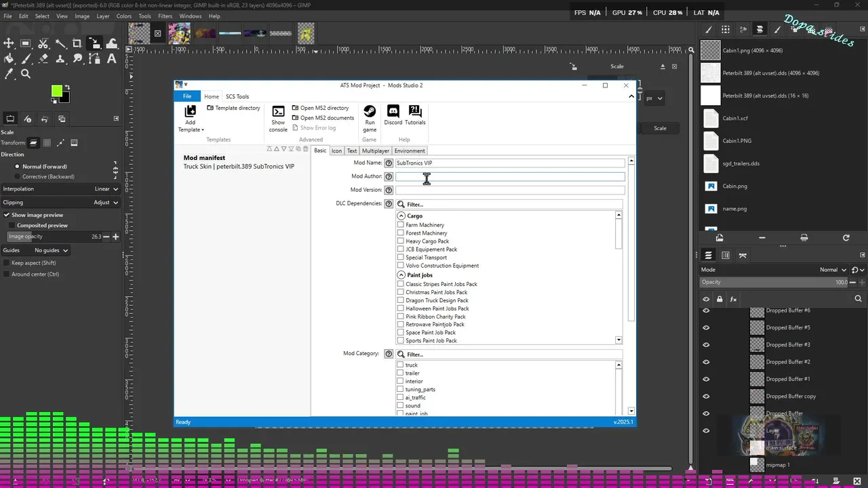The height and width of the screenshot is (488, 868).
Task: Check the truck mod category checkbox
Action: (400, 365)
